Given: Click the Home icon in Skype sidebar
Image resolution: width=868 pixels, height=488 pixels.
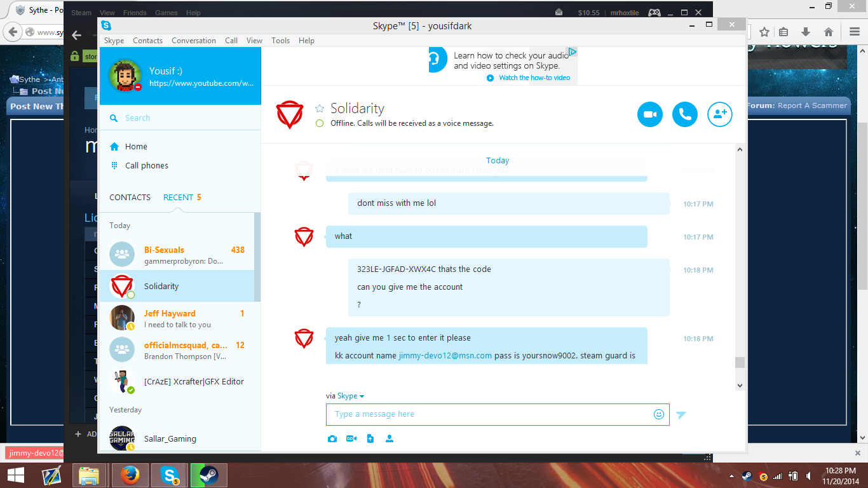Looking at the screenshot, I should point(114,147).
